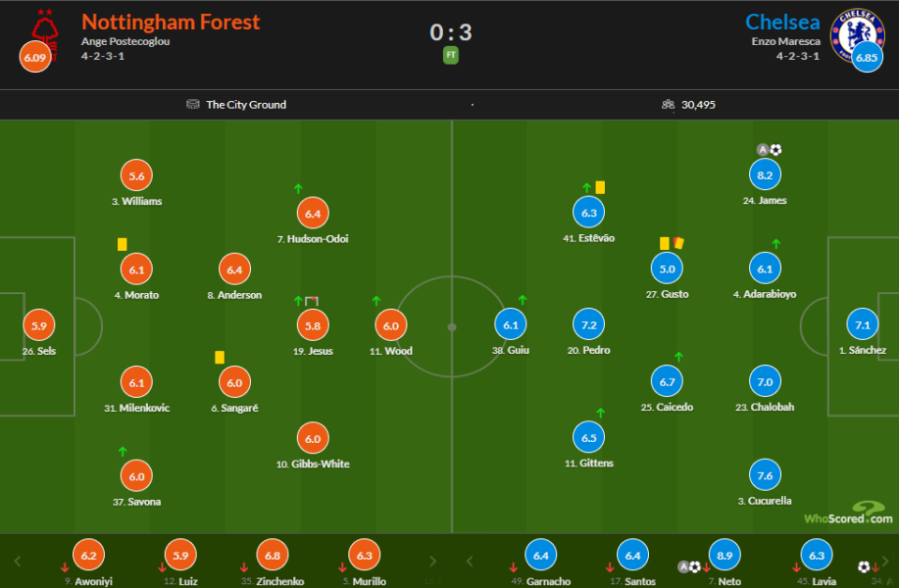Click the Nottingham Forest club crest
The height and width of the screenshot is (588, 899).
point(43,32)
